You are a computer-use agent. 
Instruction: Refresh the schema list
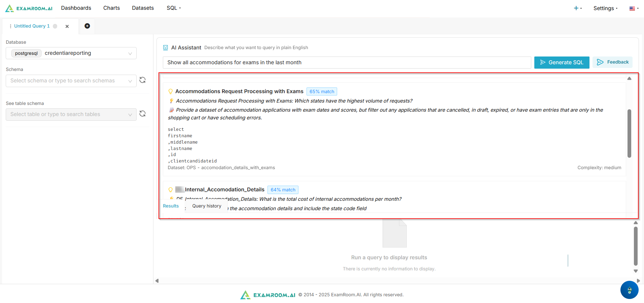coord(143,80)
